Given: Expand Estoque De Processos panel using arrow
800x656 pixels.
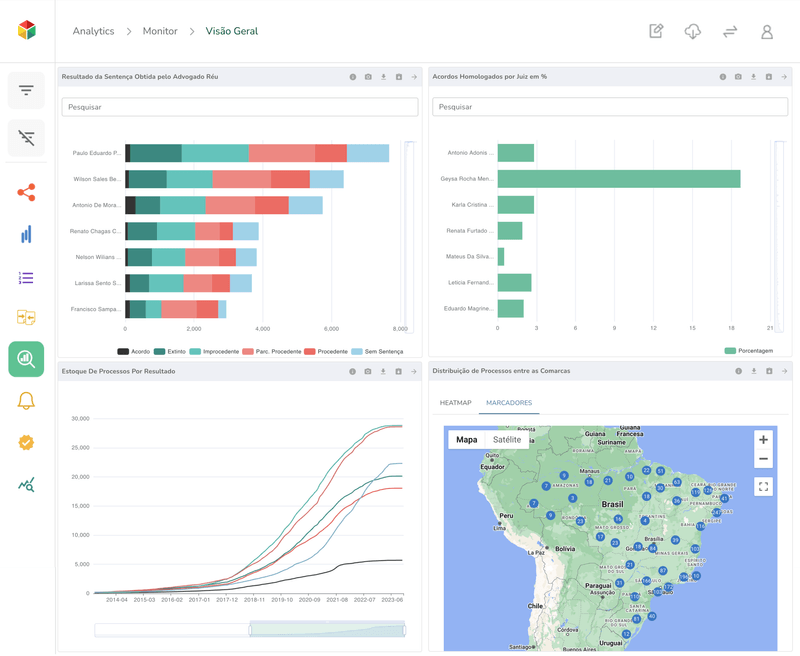Looking at the screenshot, I should (x=414, y=372).
